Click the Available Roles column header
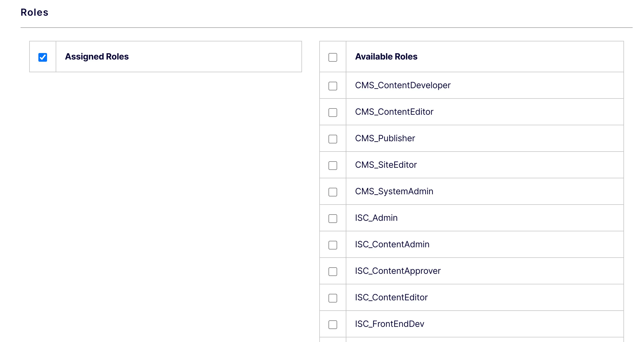Image resolution: width=644 pixels, height=342 pixels. 386,57
